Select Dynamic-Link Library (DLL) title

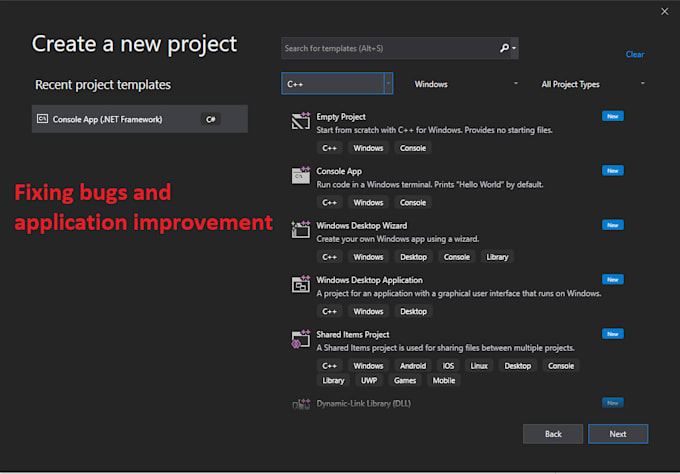pyautogui.click(x=363, y=404)
